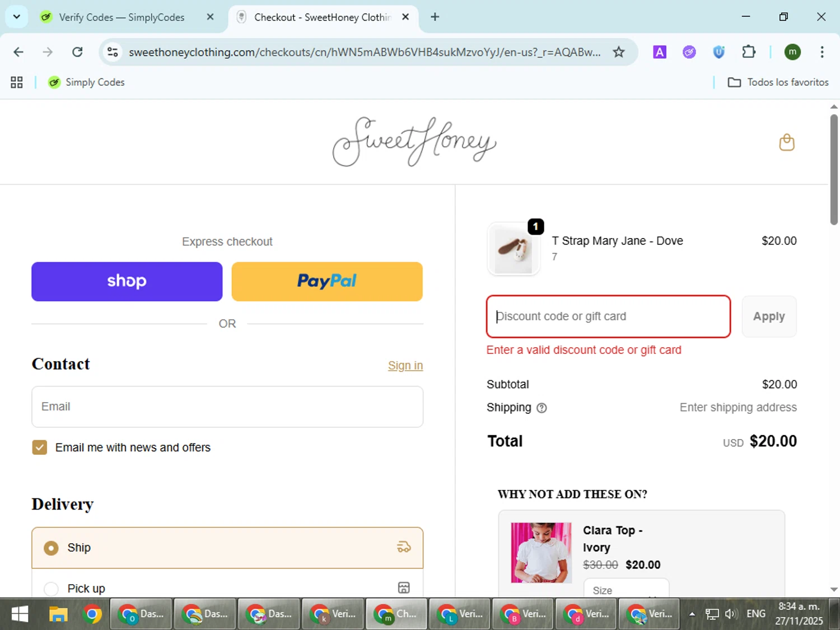Open the clock showing 8:34 a. m.
Image resolution: width=840 pixels, height=630 pixels.
tap(799, 614)
